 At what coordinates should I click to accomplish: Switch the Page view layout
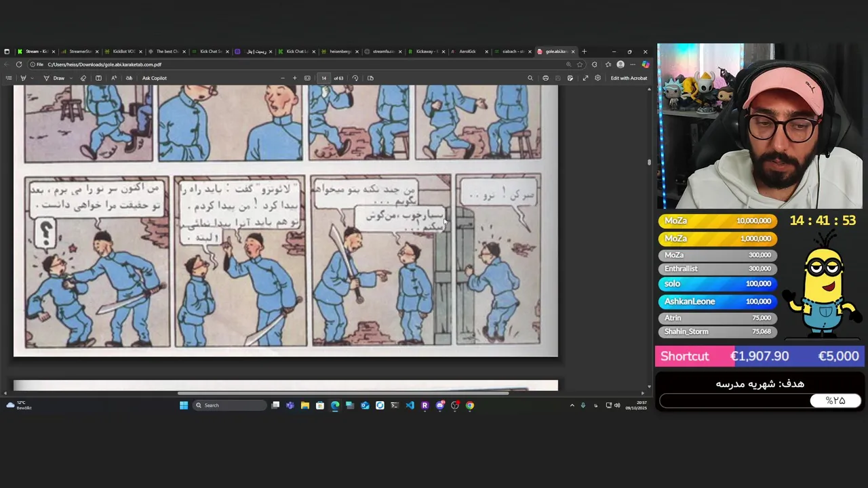(370, 78)
